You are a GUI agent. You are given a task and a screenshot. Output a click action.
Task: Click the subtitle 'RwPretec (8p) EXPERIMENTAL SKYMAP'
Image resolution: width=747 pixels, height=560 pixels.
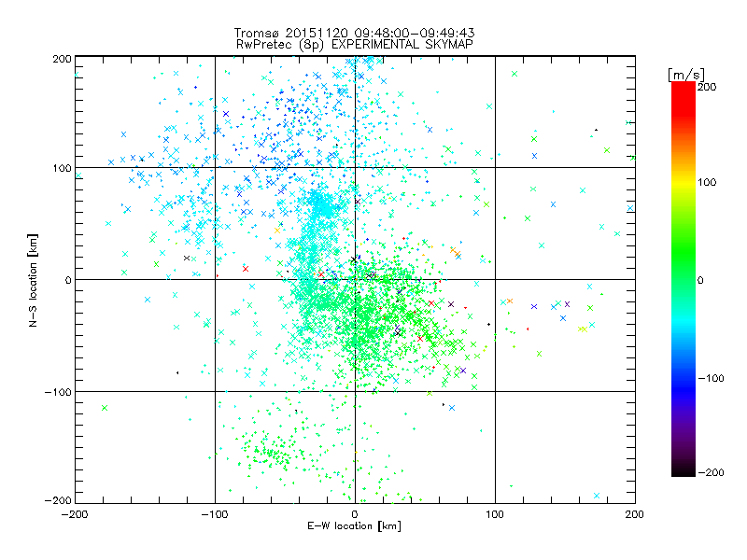tap(355, 44)
